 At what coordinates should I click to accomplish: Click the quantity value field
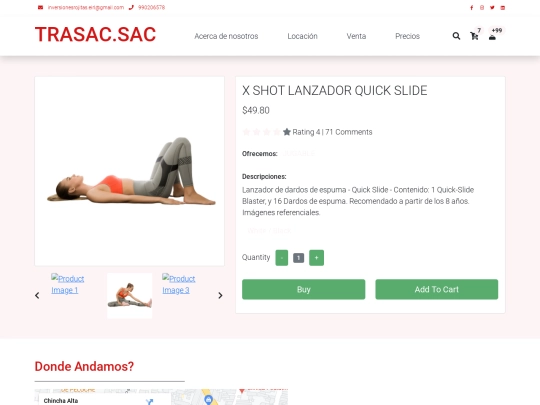[298, 258]
